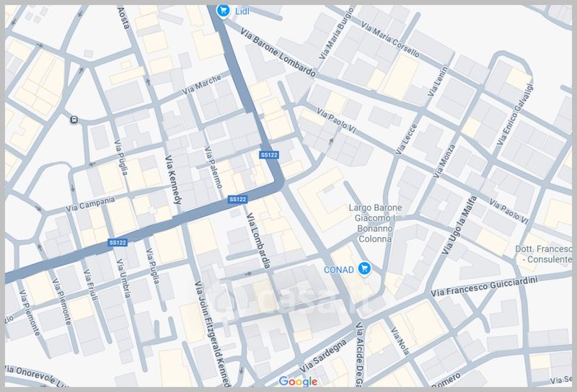The height and width of the screenshot is (392, 577).
Task: Click the Via Francesco Guicciardini street label
Action: tap(485, 287)
